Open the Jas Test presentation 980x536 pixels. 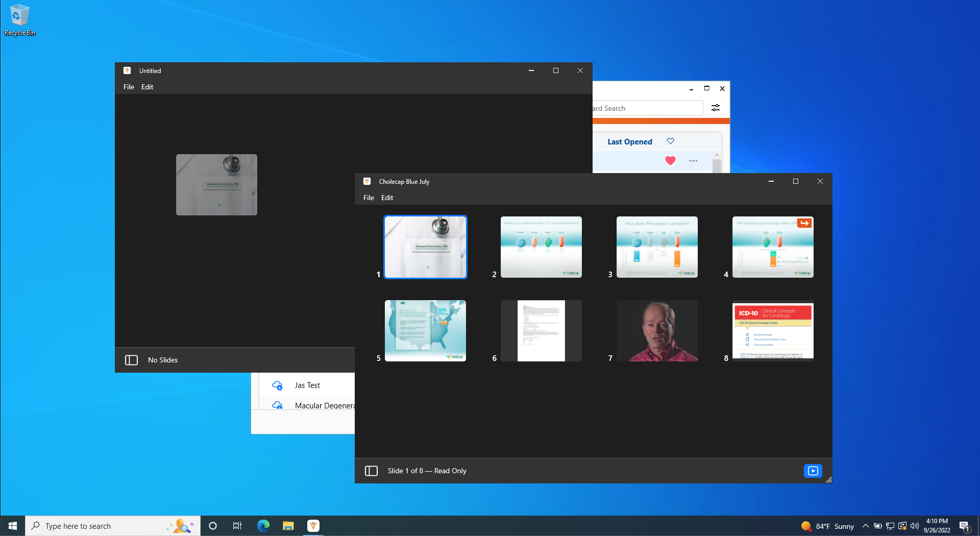coord(307,385)
